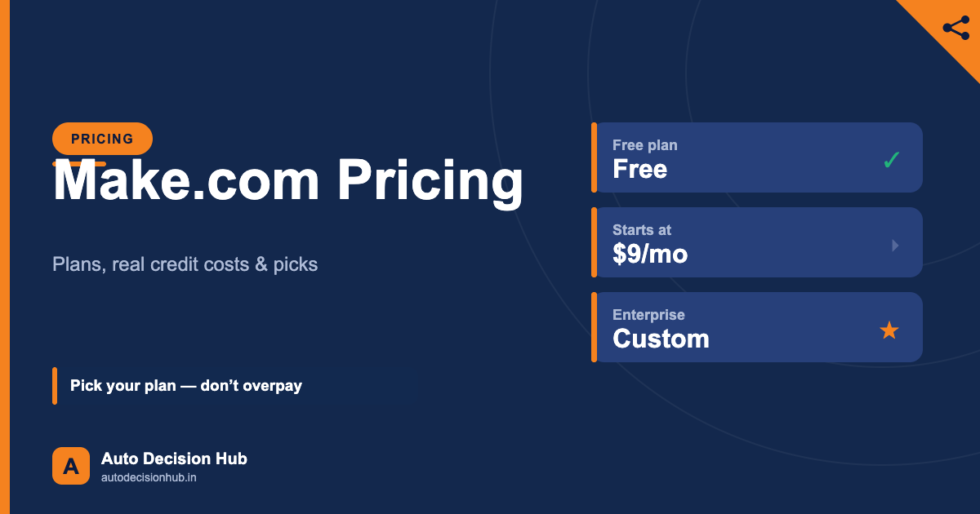The width and height of the screenshot is (980, 514).
Task: Click the green checkmark on Free plan
Action: tap(891, 160)
